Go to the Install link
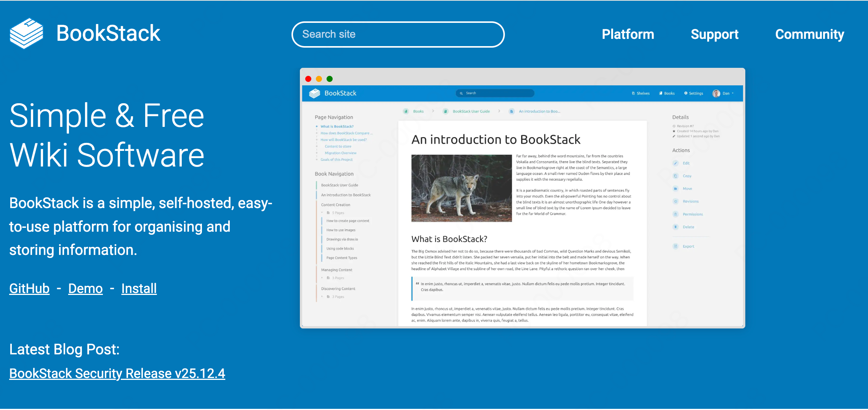 point(139,288)
